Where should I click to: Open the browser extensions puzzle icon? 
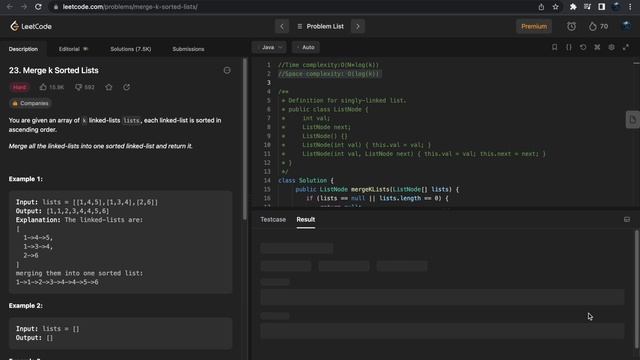coord(573,7)
